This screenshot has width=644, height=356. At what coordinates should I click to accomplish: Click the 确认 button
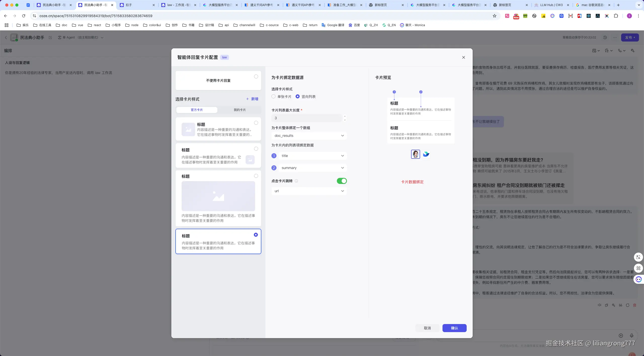pyautogui.click(x=454, y=328)
